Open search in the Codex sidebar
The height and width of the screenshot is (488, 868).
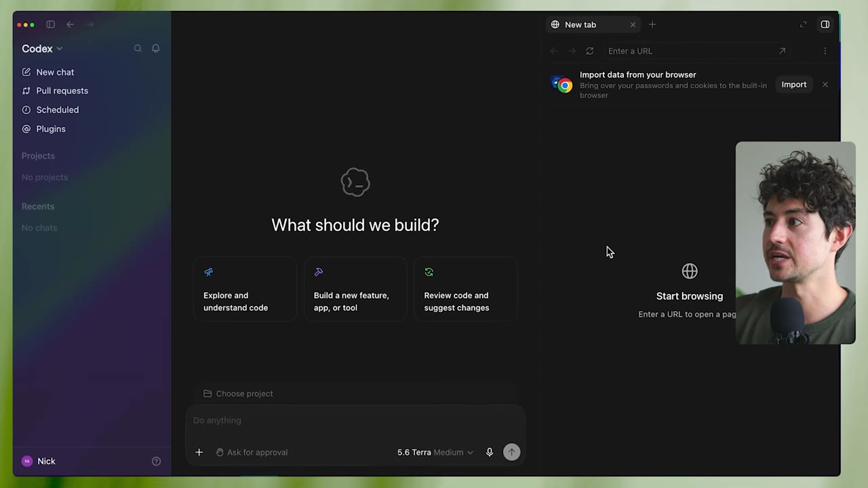pyautogui.click(x=138, y=48)
